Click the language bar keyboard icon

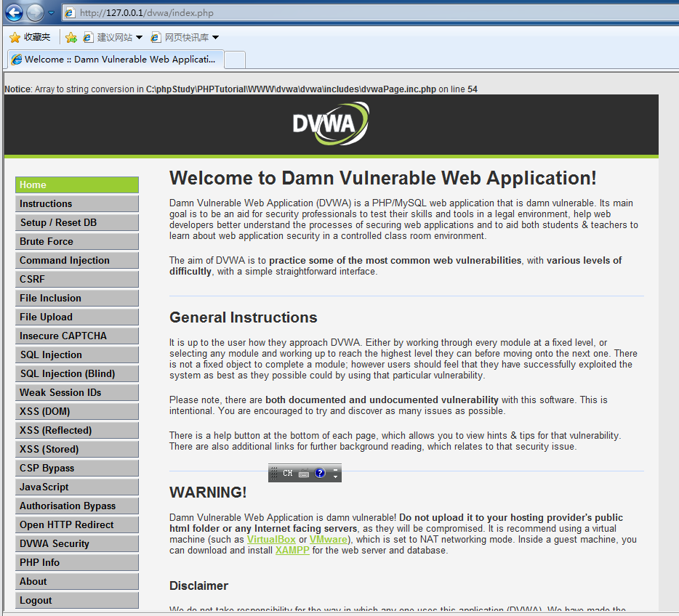(x=304, y=473)
